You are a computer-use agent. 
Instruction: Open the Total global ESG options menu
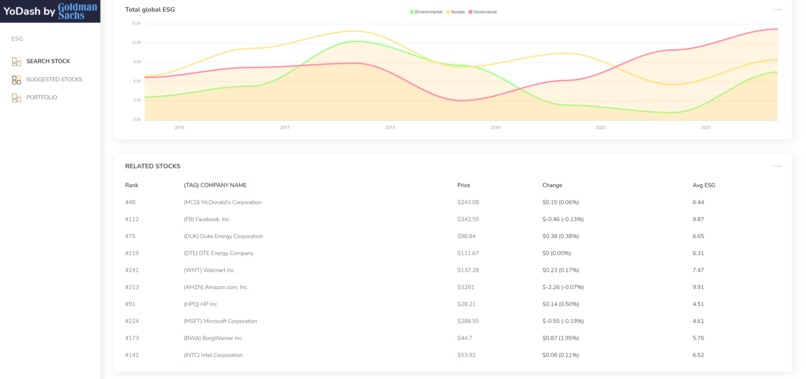777,9
